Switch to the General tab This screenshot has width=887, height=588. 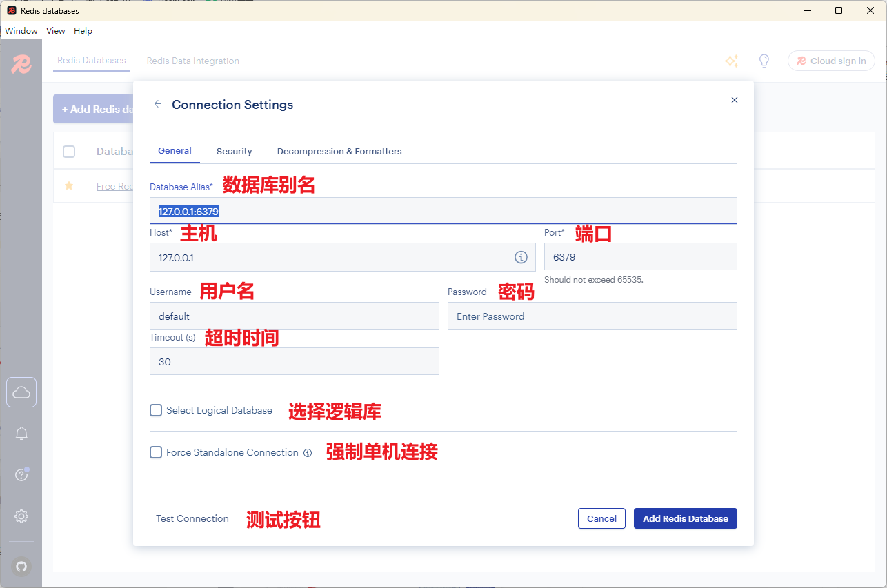(x=175, y=151)
